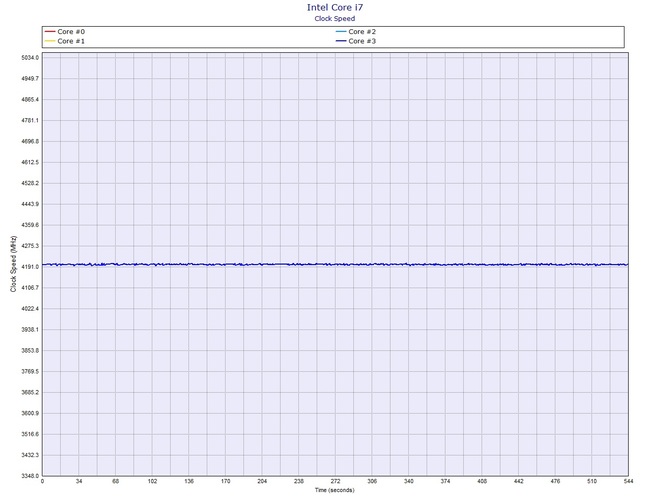Click the 4275.3 y-axis value
This screenshot has width=670, height=502.
point(30,246)
